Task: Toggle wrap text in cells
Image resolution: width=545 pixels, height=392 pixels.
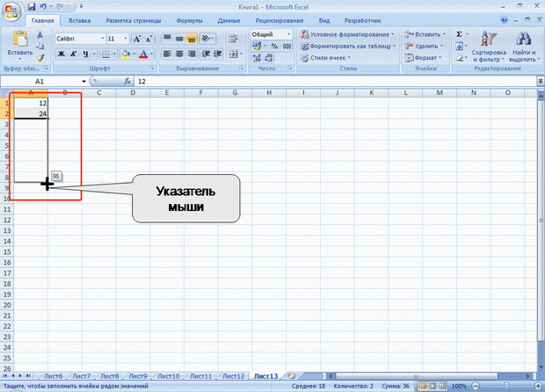Action: [x=233, y=38]
